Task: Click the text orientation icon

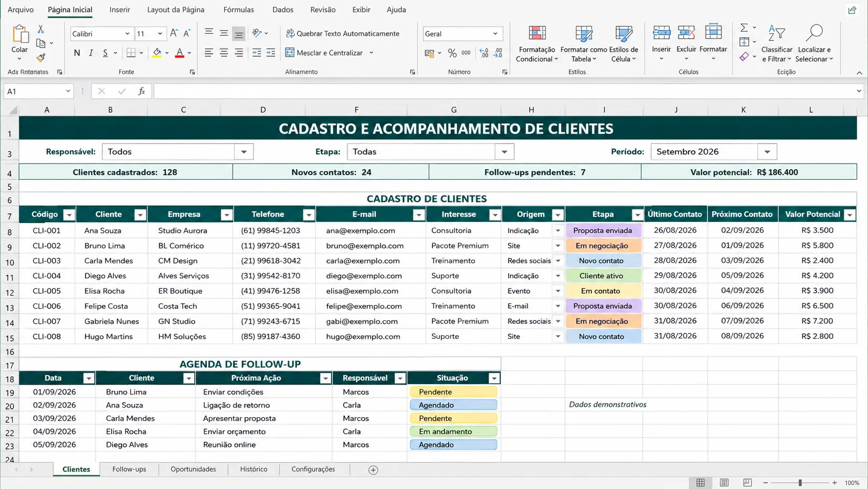Action: point(257,33)
